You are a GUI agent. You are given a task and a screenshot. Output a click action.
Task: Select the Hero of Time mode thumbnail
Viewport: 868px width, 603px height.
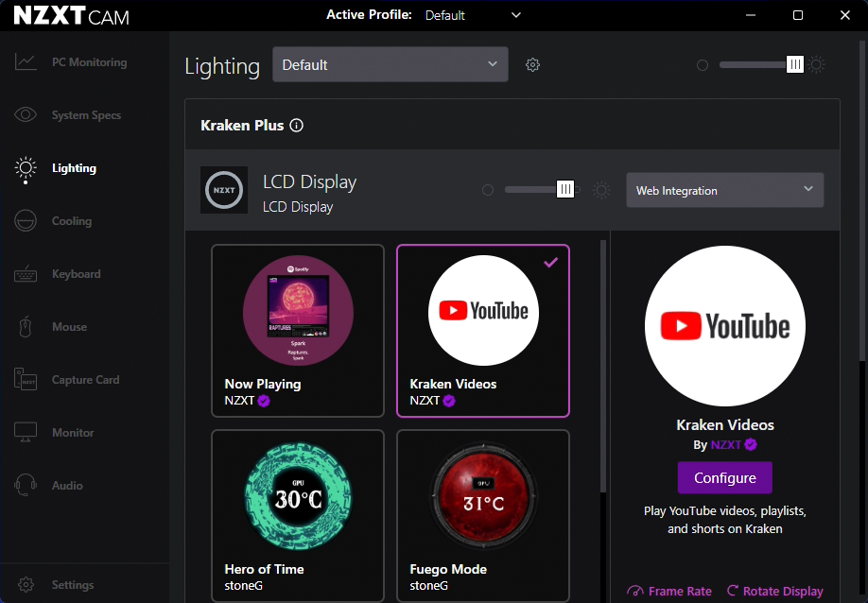[297, 496]
